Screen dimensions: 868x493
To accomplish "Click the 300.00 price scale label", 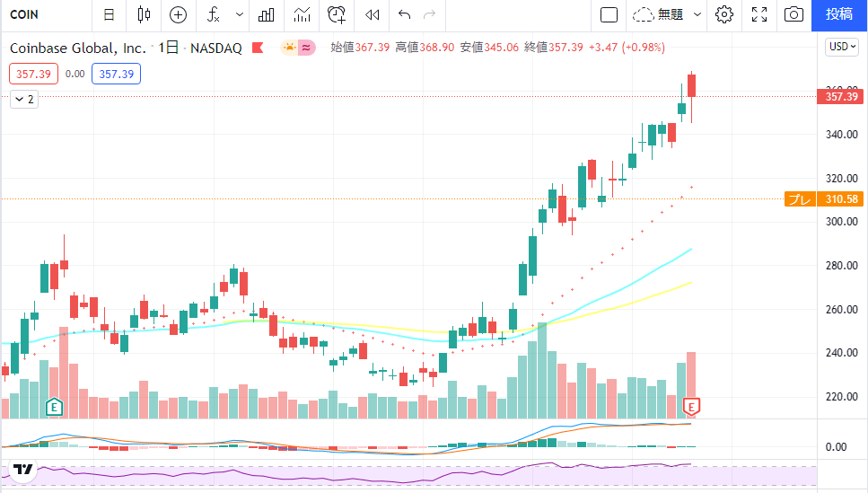I will 841,222.
